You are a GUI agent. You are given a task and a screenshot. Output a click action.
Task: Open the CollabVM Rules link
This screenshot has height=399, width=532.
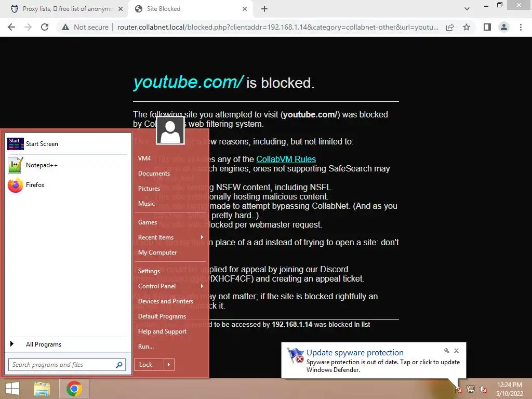tap(286, 159)
